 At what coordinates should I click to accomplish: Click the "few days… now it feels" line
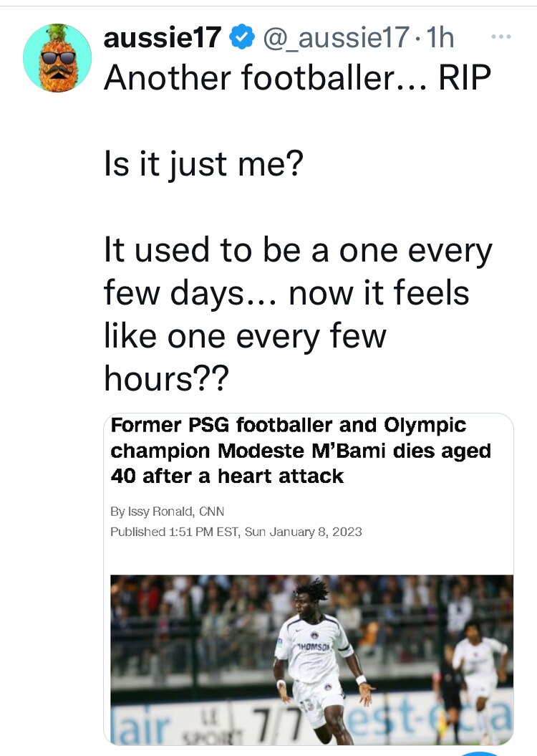(x=286, y=295)
